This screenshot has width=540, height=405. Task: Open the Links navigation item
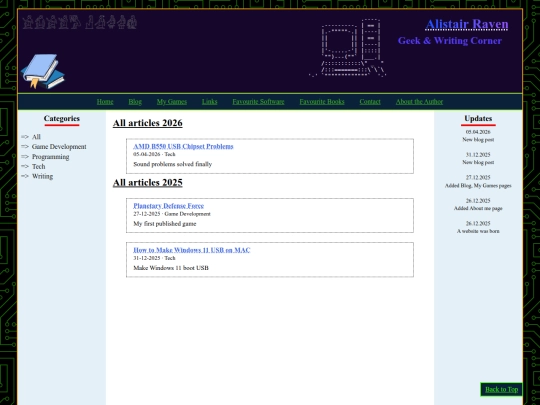[x=209, y=102]
